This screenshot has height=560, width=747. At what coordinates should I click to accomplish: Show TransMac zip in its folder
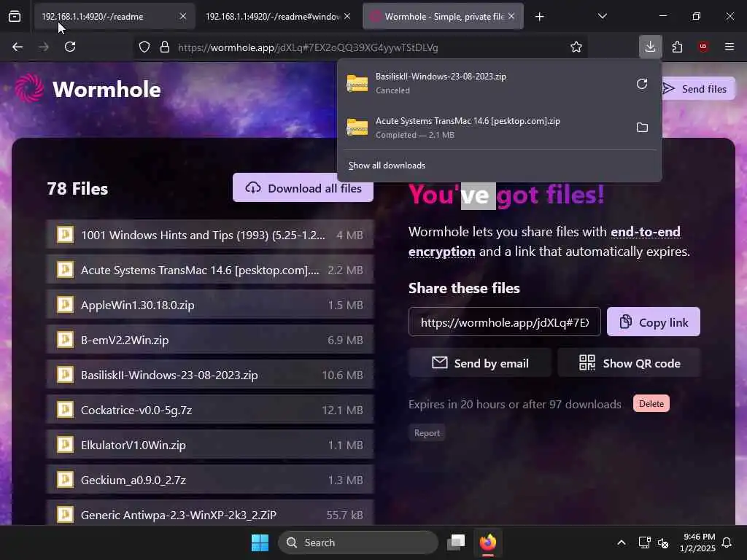[x=642, y=128]
